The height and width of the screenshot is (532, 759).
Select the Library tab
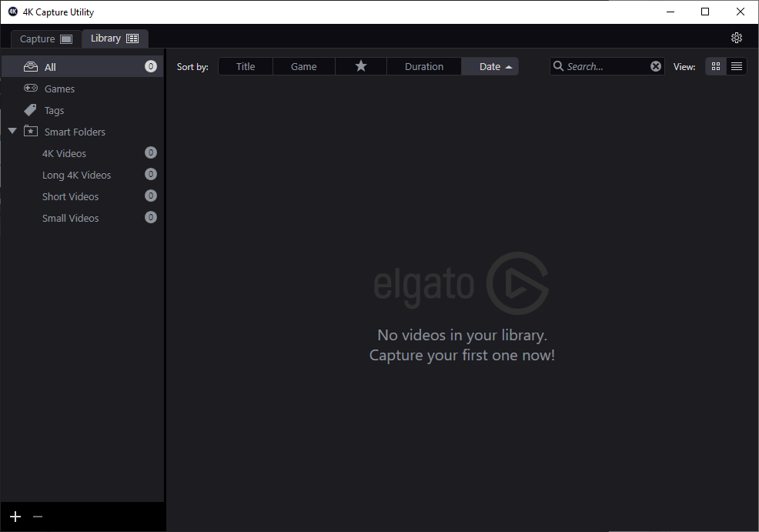tap(115, 38)
